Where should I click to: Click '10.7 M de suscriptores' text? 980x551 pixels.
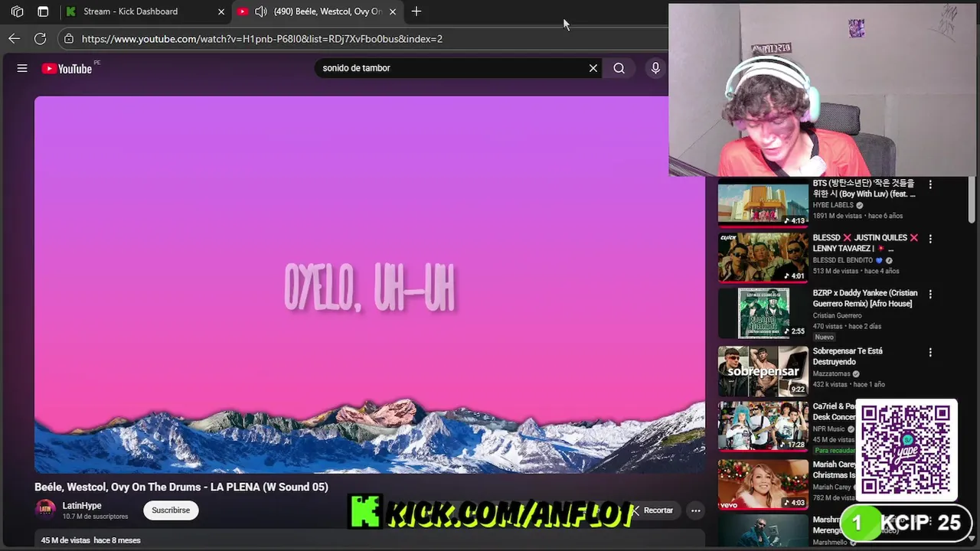click(x=95, y=517)
